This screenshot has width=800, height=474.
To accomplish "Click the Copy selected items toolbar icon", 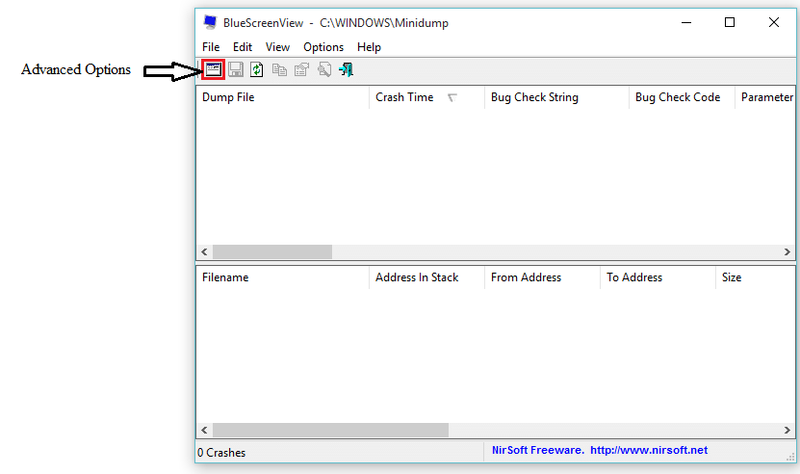I will click(x=279, y=69).
